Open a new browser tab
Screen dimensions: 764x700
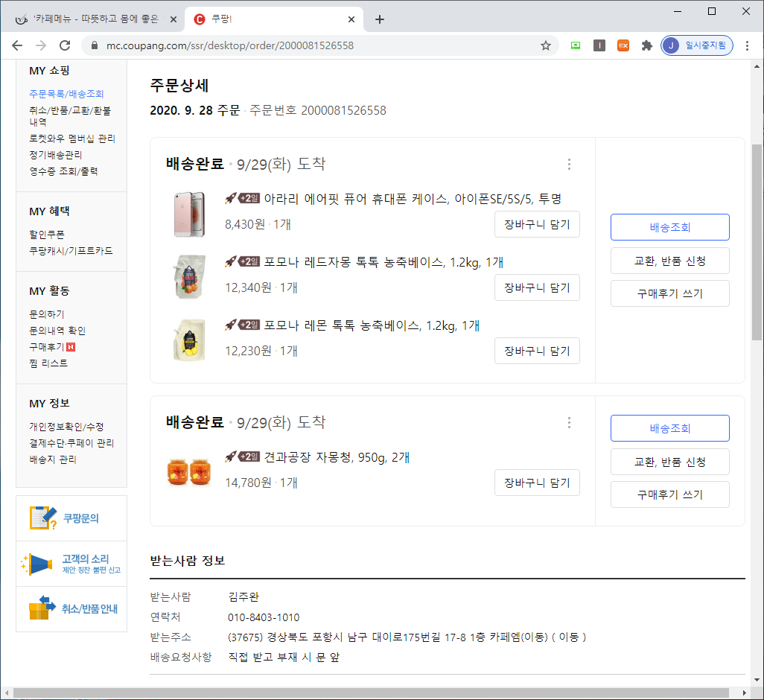pos(380,19)
